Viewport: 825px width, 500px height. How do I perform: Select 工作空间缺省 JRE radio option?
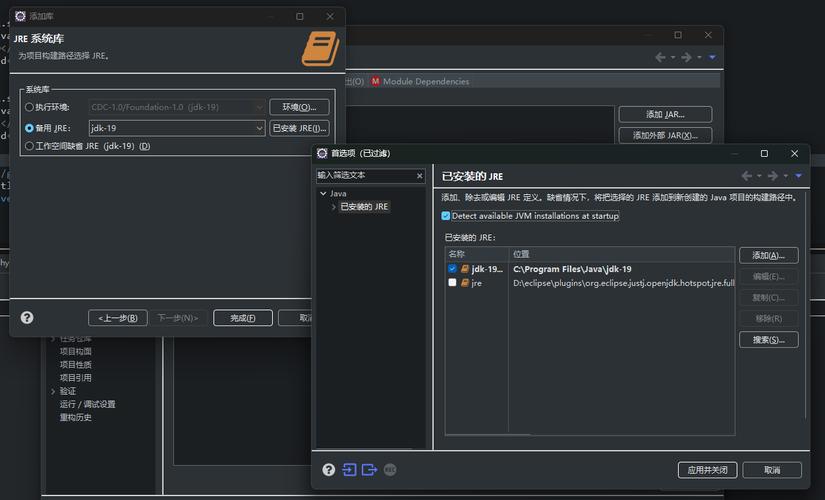29,146
